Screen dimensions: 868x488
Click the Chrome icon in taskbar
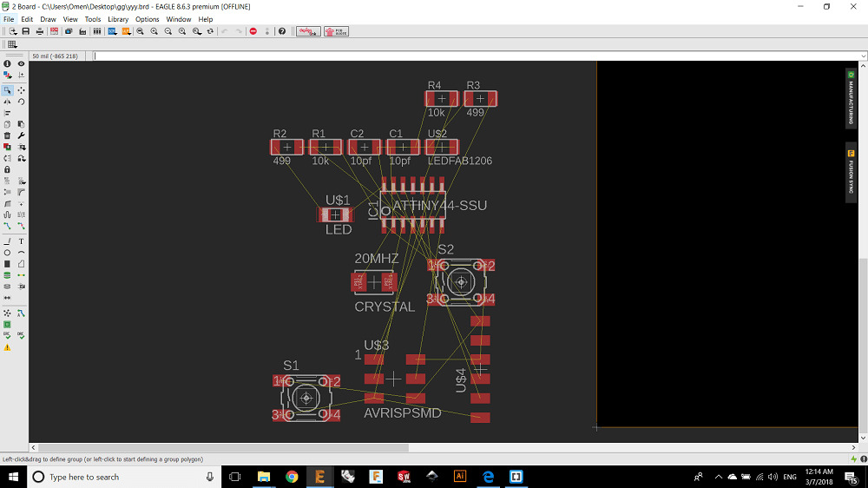(292, 477)
